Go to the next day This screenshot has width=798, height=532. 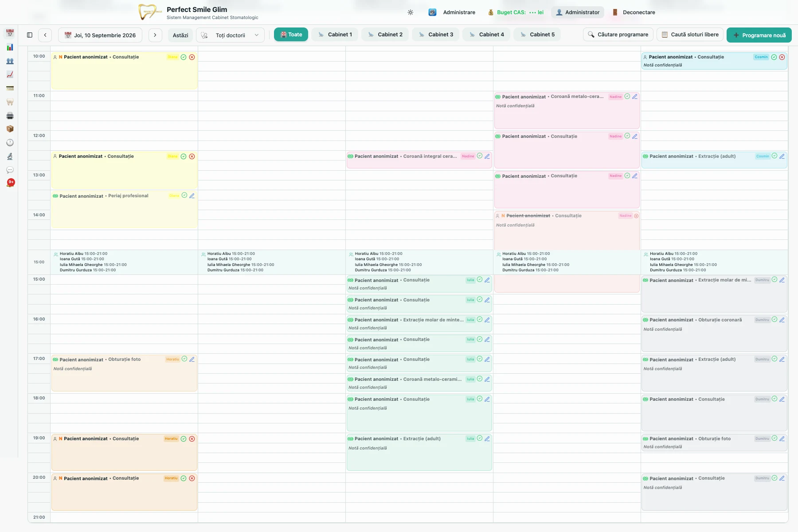tap(155, 35)
